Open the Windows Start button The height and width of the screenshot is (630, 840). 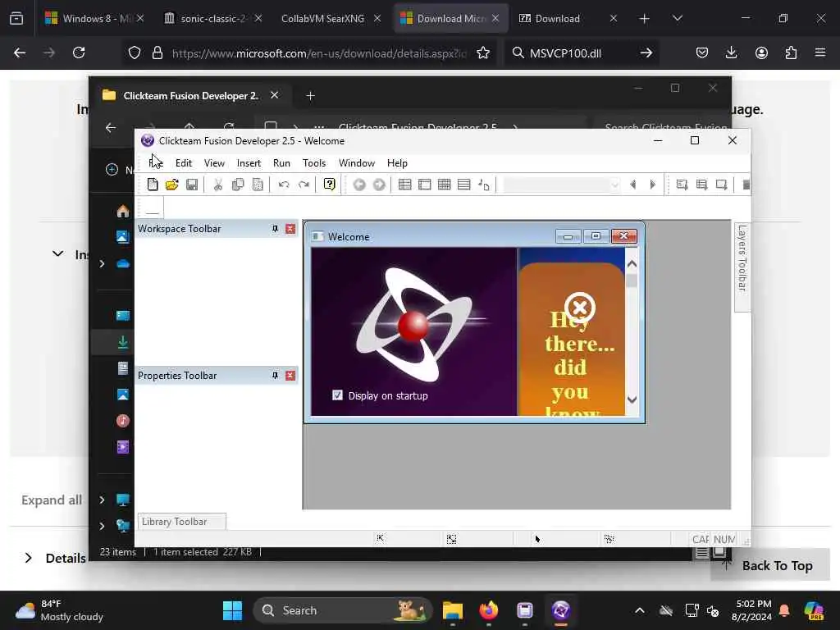(x=232, y=610)
